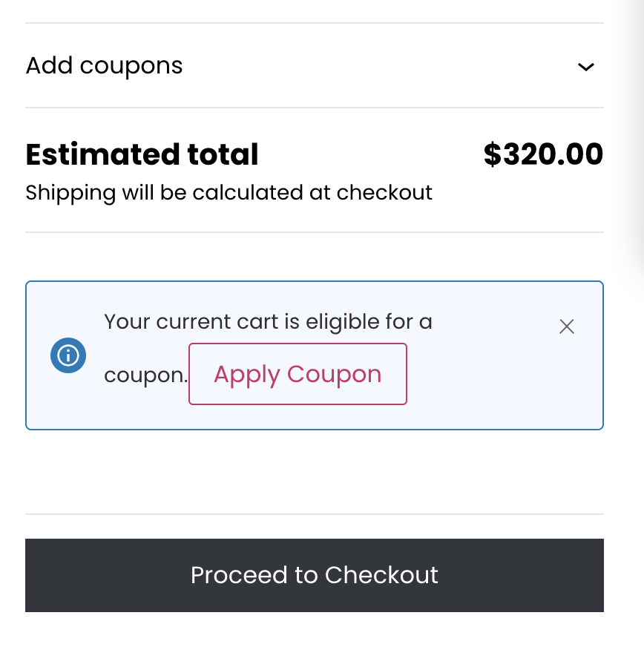The image size is (644, 647).
Task: Click the Shipping will be calculated text
Action: pyautogui.click(x=229, y=193)
